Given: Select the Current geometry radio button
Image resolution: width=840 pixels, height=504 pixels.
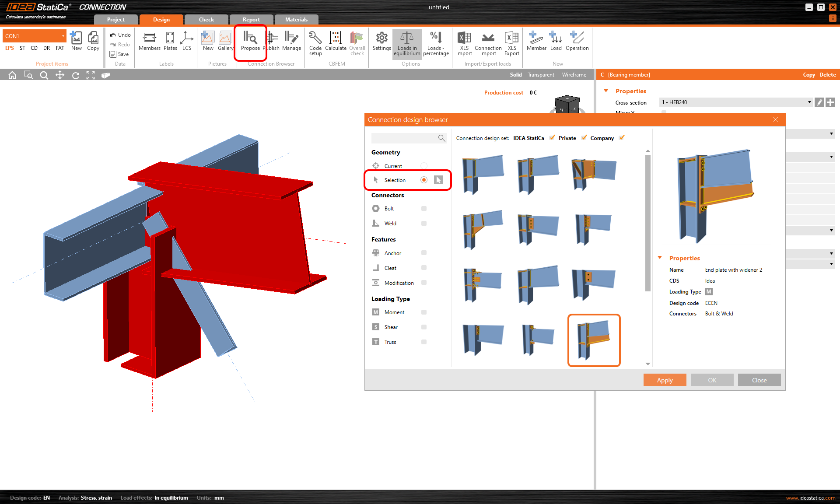Looking at the screenshot, I should coord(423,166).
